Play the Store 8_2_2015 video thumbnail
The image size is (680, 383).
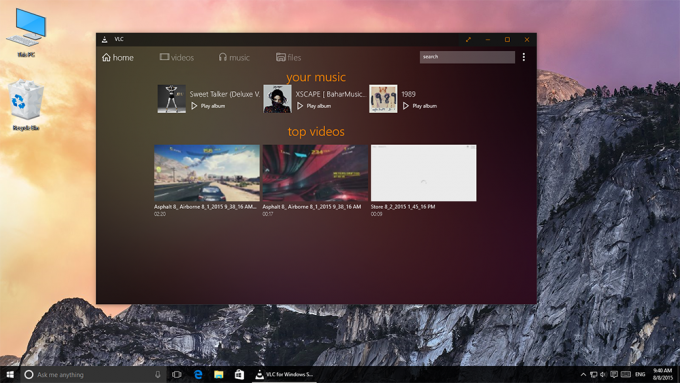(x=424, y=173)
